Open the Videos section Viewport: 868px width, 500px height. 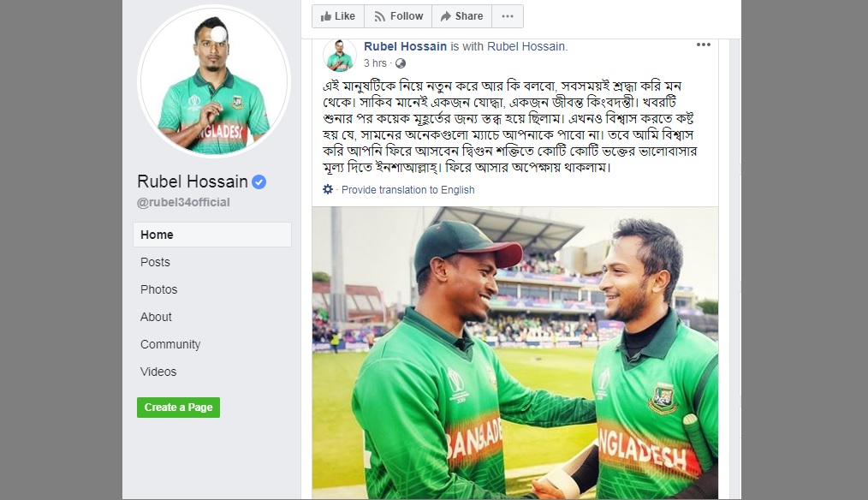coord(158,372)
